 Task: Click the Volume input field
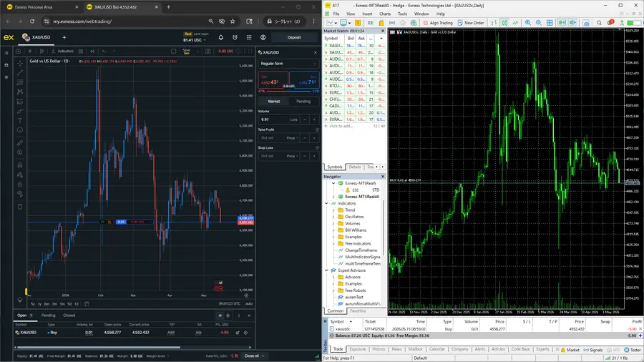pyautogui.click(x=279, y=119)
